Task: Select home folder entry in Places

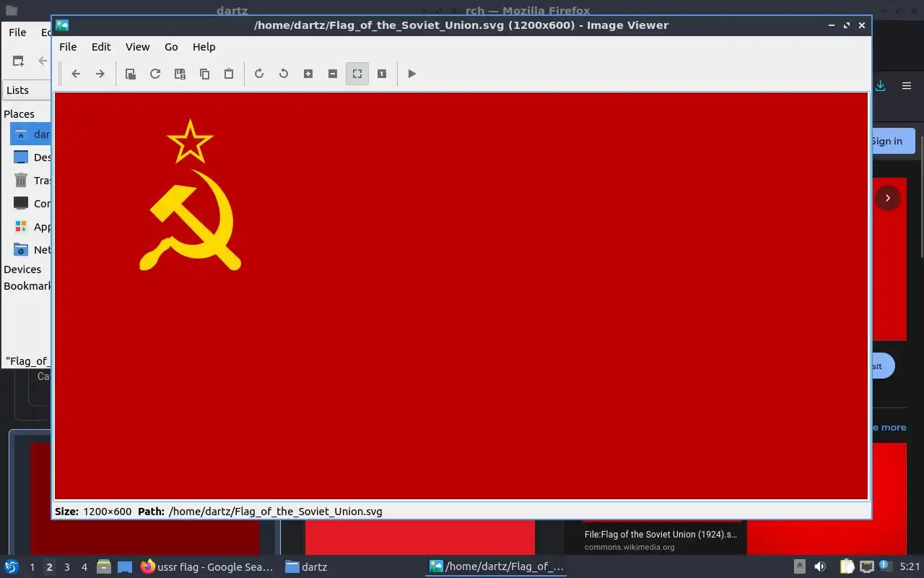Action: [32, 134]
